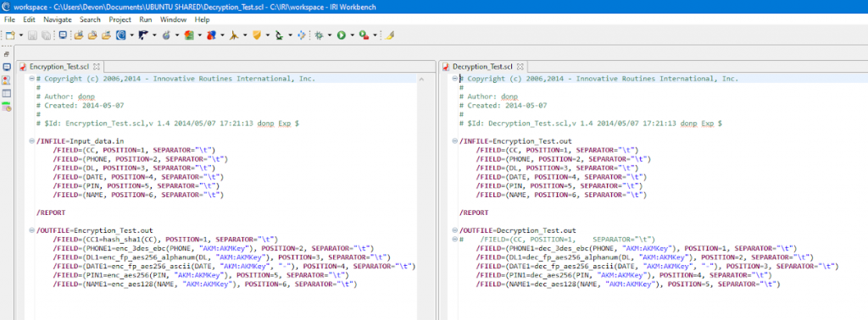Open the Navigate menu
Viewport: 868px width, 320px height.
57,19
